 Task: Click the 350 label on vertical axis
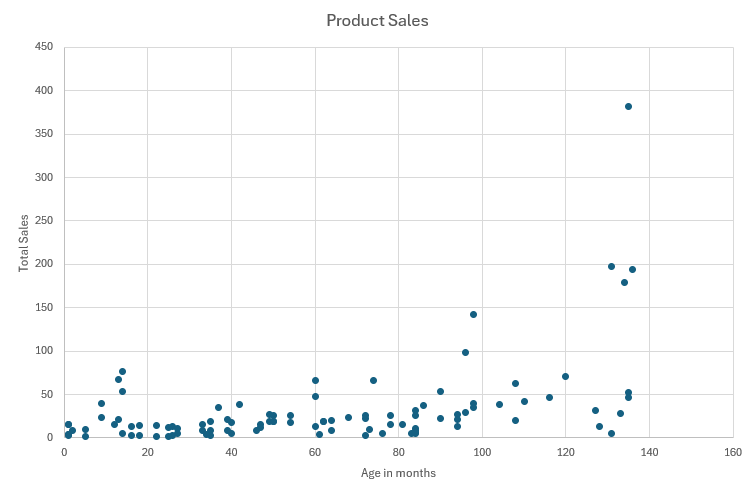click(x=45, y=134)
